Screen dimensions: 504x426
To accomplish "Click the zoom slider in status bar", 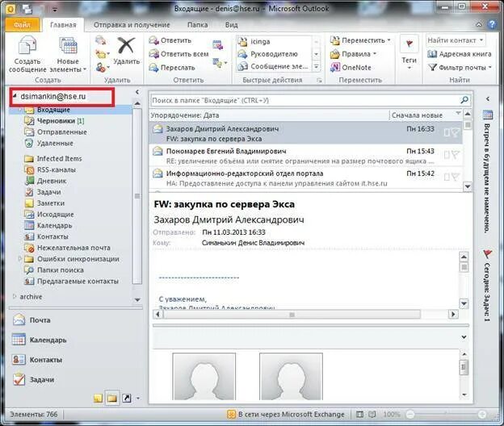I will click(x=446, y=415).
